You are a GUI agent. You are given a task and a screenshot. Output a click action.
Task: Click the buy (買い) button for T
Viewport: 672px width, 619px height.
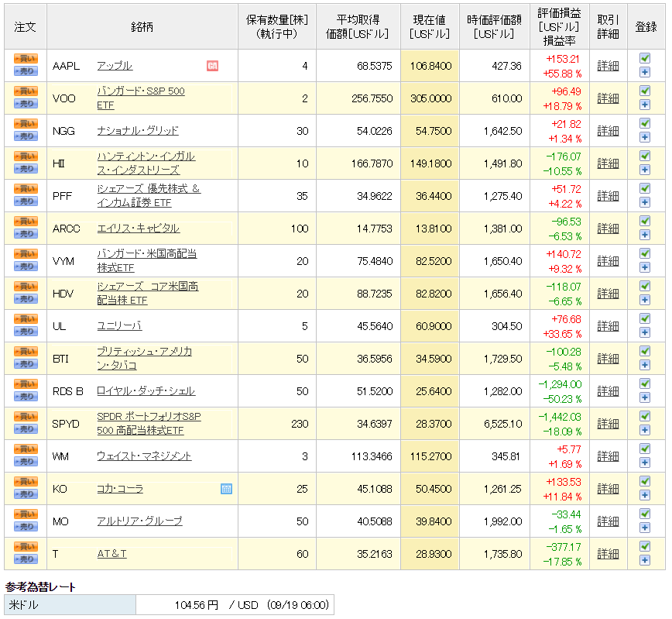coord(26,548)
